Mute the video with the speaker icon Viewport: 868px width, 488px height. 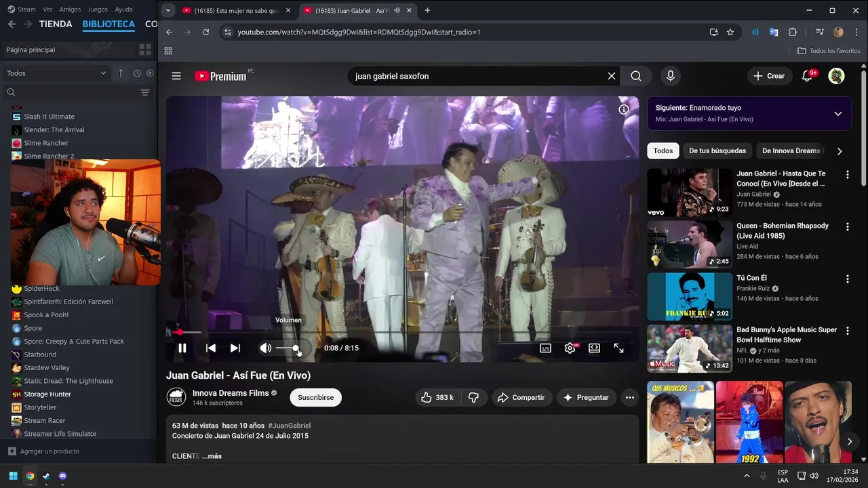(x=266, y=348)
